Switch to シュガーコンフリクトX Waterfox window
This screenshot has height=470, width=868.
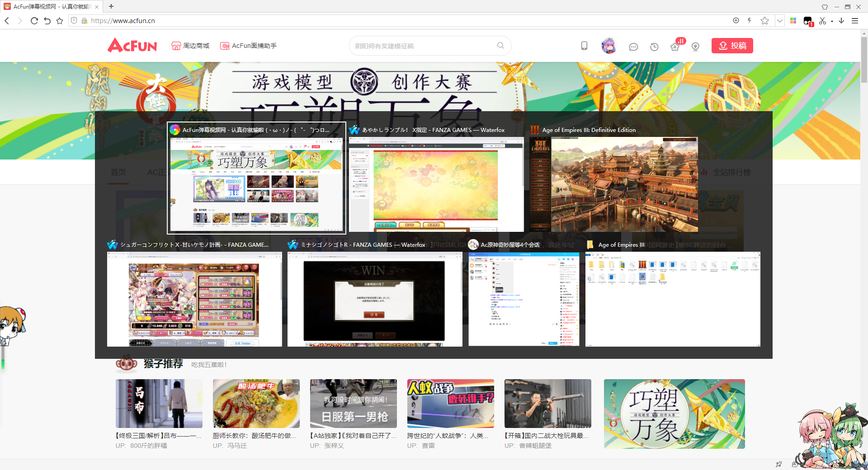point(194,294)
